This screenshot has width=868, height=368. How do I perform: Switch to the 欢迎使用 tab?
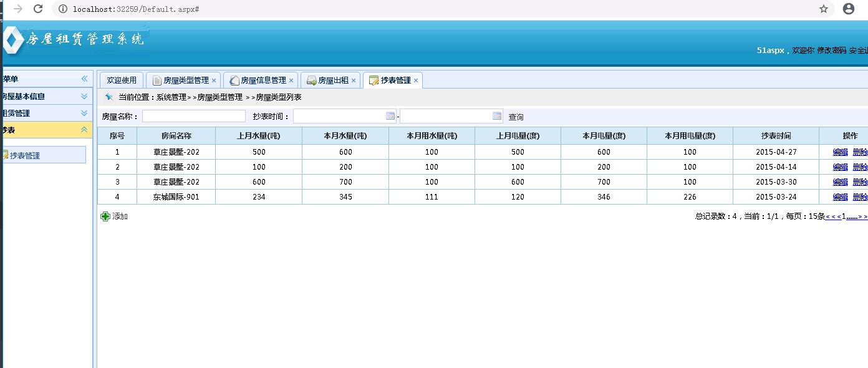pyautogui.click(x=122, y=80)
